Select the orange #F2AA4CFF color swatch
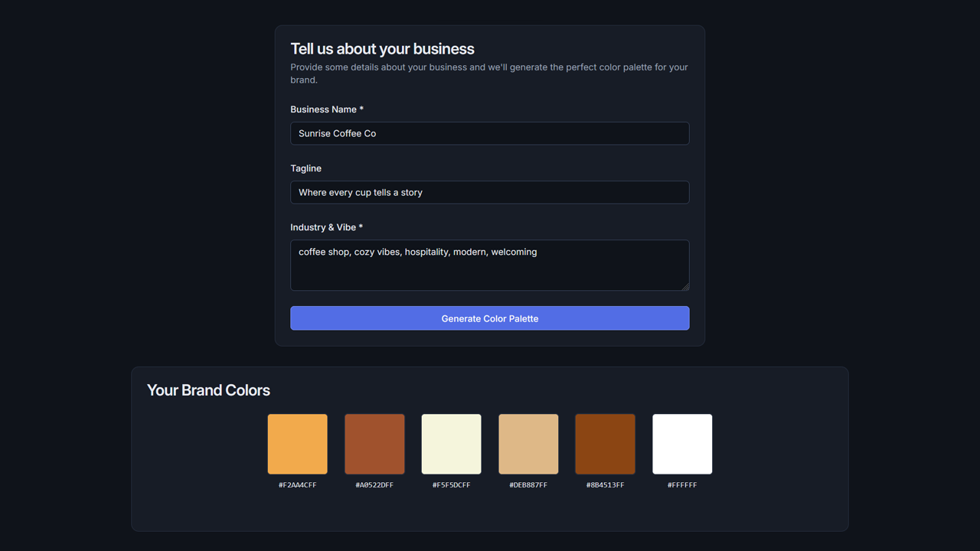 [297, 444]
